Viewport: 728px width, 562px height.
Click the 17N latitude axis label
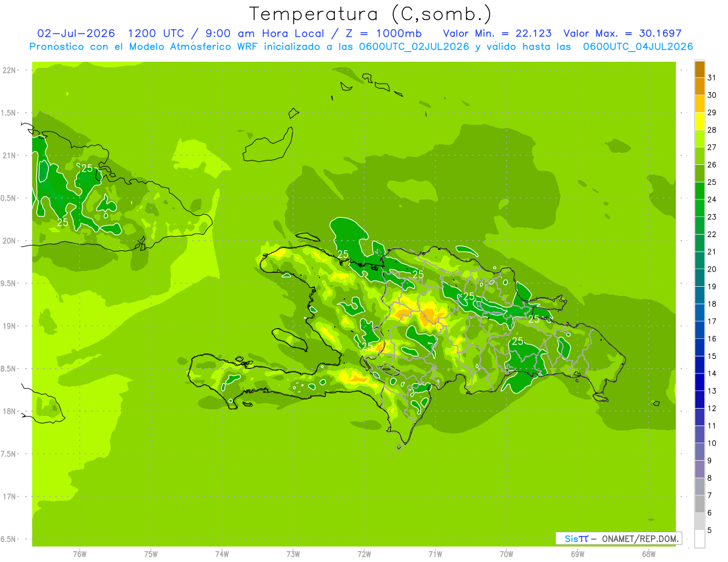click(8, 497)
